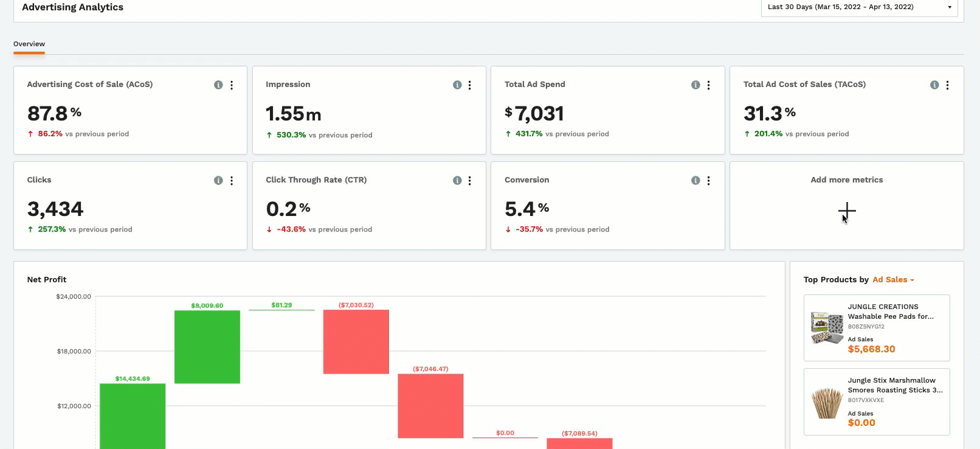Show info for Click Through Rate card

[457, 181]
